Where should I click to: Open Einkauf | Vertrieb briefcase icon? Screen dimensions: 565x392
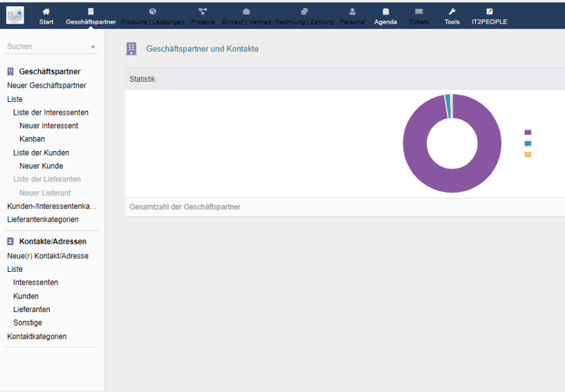point(246,11)
